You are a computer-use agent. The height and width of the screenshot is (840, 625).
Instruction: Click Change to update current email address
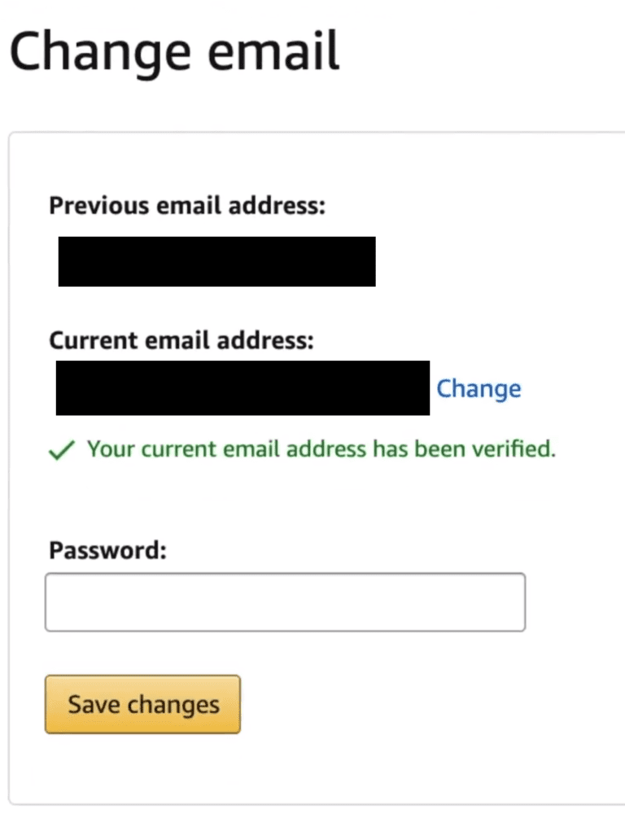coord(479,389)
